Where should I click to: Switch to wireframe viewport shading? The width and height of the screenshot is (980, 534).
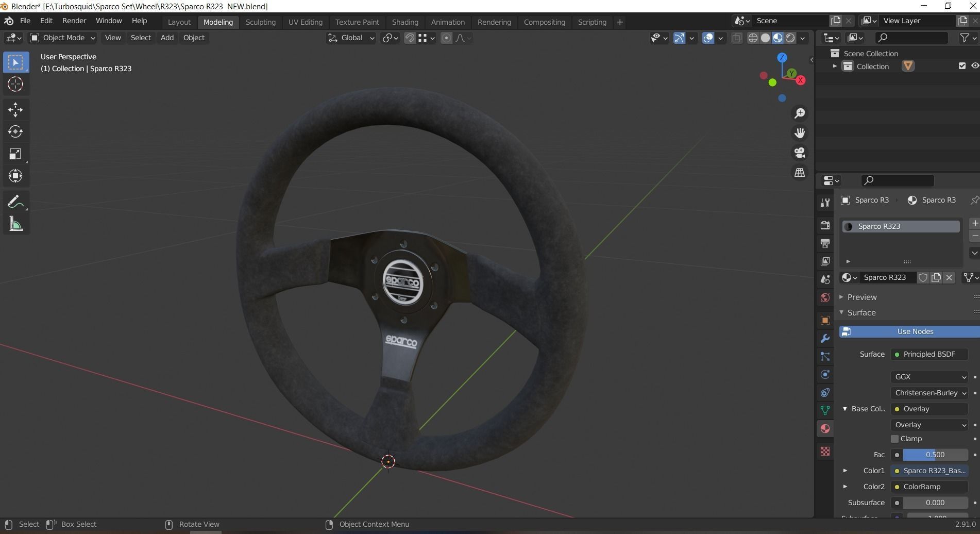[753, 38]
